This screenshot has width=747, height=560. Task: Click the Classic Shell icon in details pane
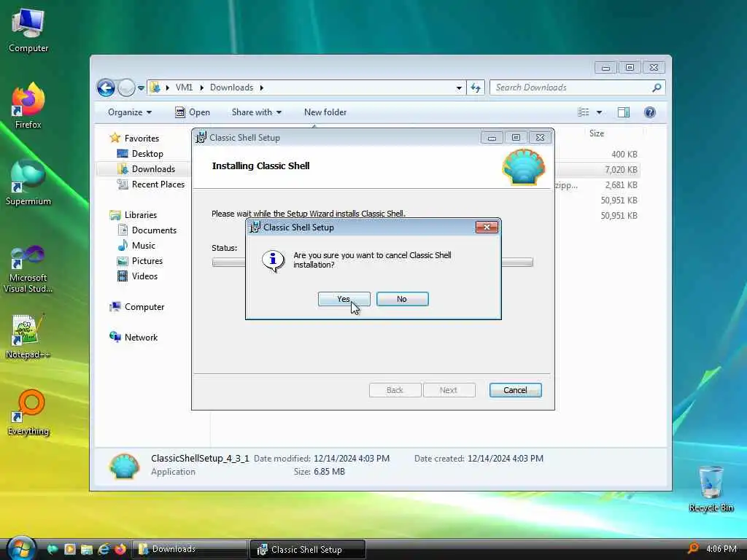click(124, 465)
